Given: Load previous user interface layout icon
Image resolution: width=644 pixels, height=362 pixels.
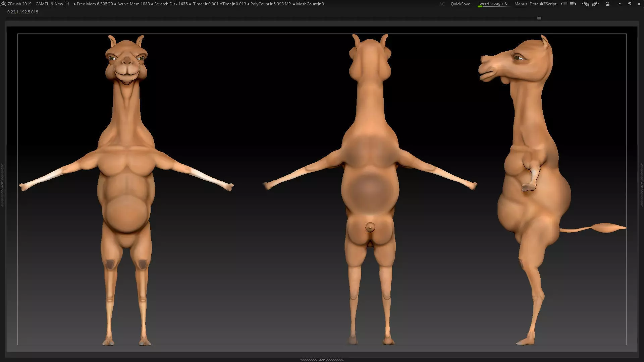Looking at the screenshot, I should pyautogui.click(x=586, y=4).
